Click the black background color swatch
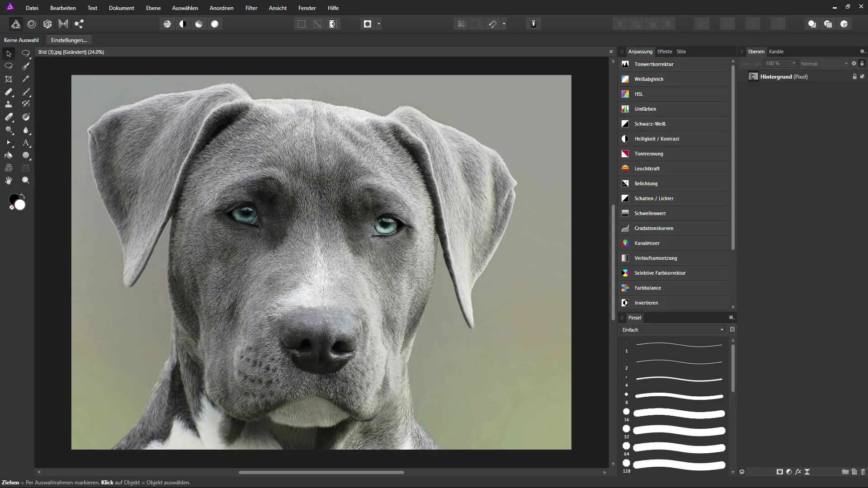Viewport: 868px width, 488px height. coord(13,198)
